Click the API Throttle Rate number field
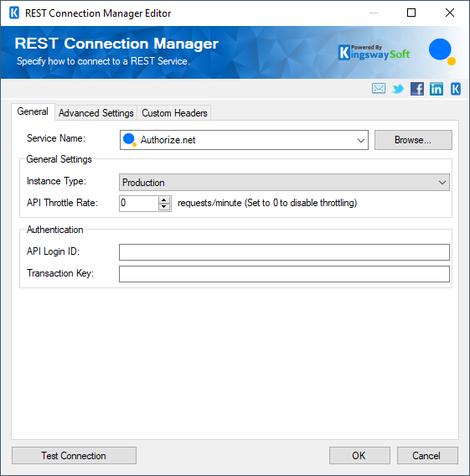The width and height of the screenshot is (470, 476). [x=139, y=203]
